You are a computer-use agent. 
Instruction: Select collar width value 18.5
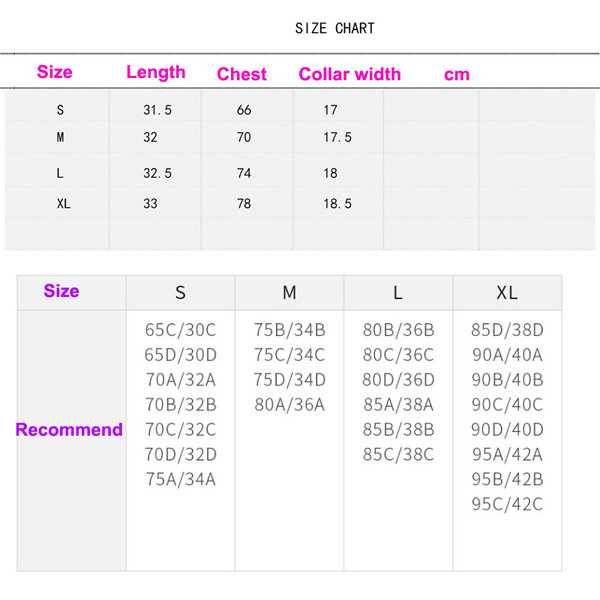pos(338,204)
